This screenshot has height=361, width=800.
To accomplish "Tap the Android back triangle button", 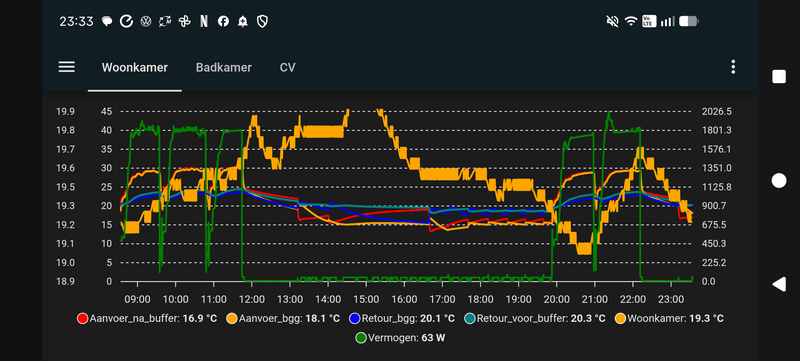I will [779, 284].
